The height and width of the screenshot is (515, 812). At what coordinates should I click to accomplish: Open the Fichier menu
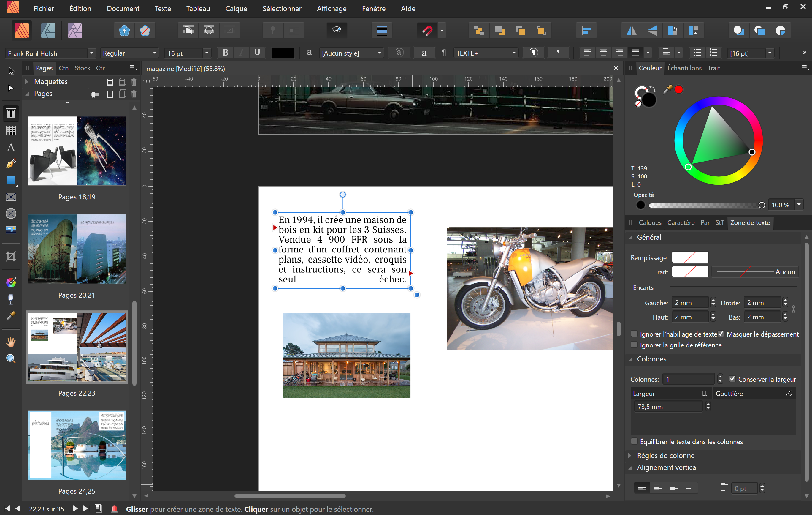(44, 8)
